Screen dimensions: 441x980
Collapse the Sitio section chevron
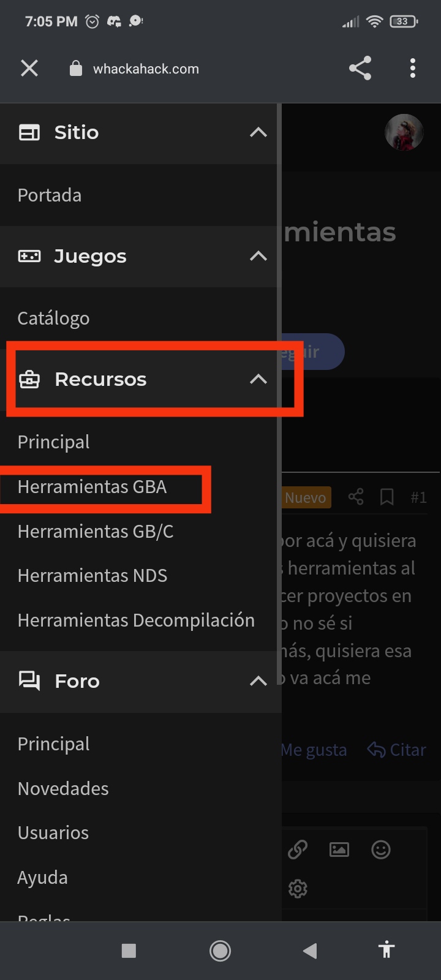258,132
